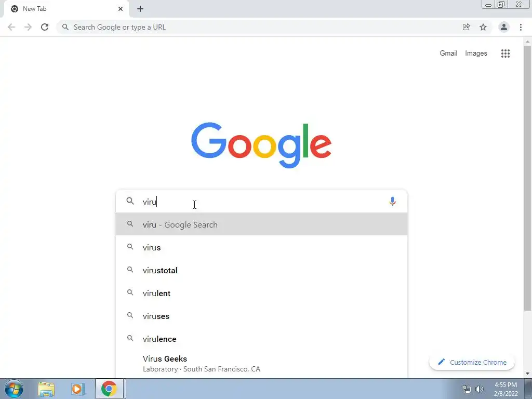Click the browser forward arrow
This screenshot has width=532, height=399.
[x=28, y=27]
